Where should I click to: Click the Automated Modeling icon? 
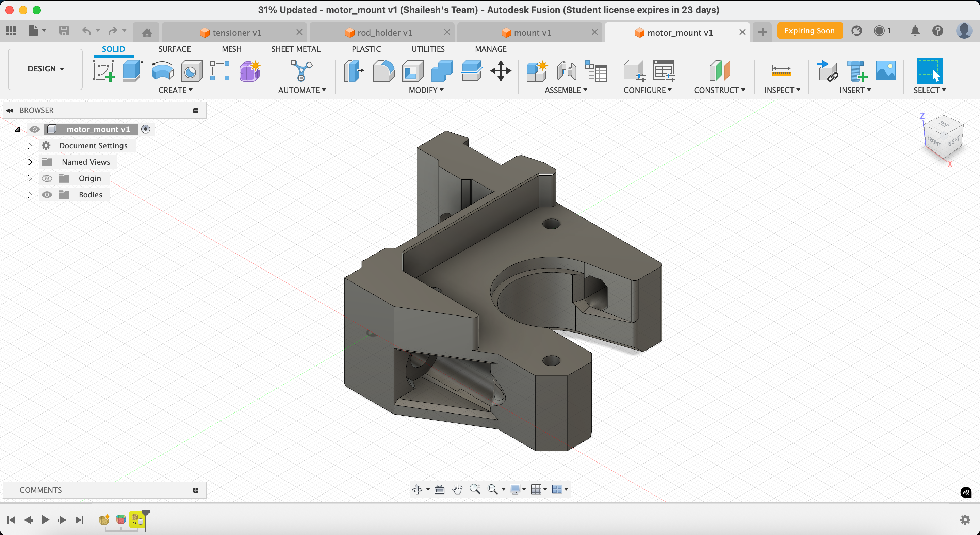click(x=301, y=70)
